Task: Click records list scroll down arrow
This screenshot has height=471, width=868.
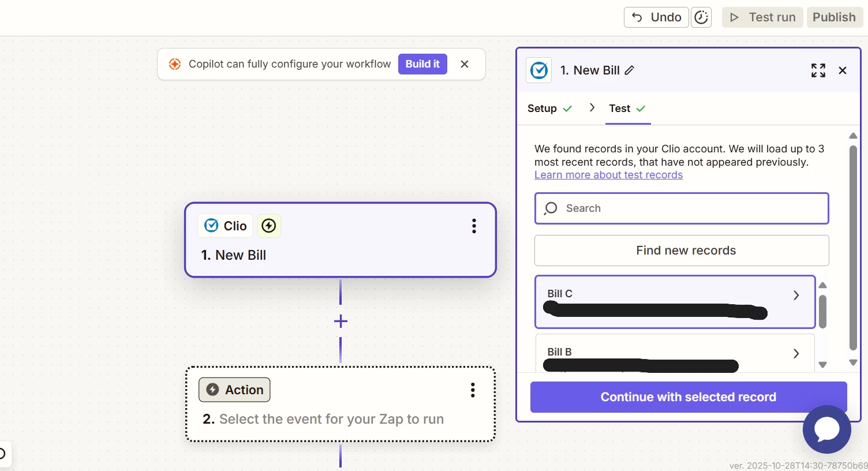Action: (x=823, y=364)
